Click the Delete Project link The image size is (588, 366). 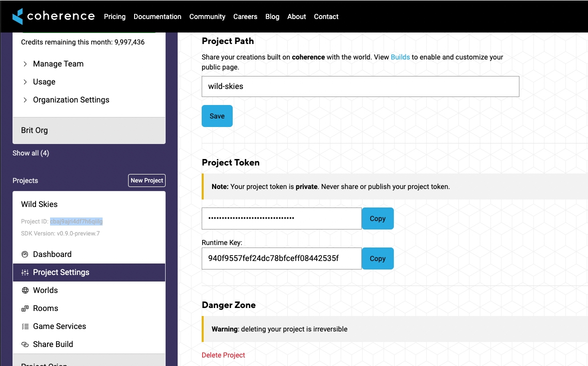pyautogui.click(x=223, y=355)
